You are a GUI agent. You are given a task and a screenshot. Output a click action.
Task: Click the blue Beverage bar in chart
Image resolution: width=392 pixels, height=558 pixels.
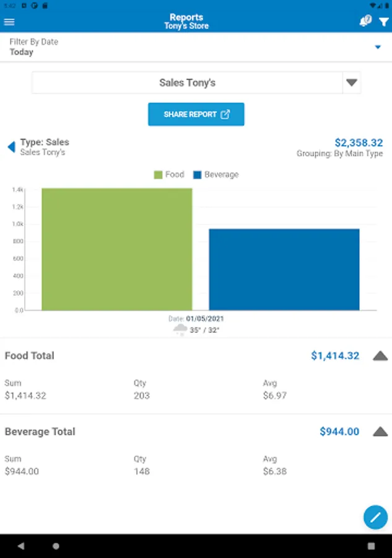tap(284, 270)
